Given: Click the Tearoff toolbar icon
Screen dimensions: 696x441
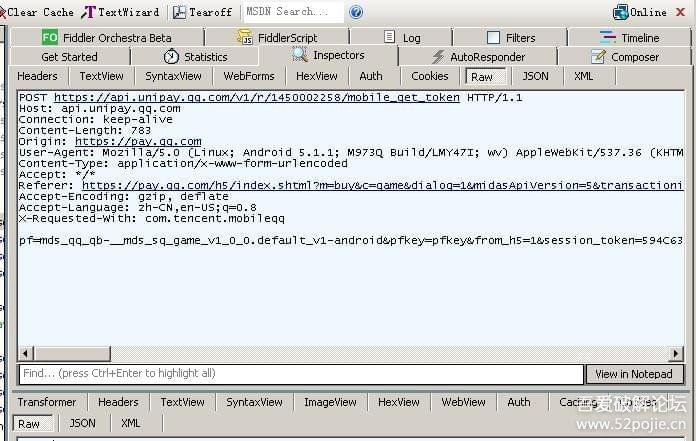Looking at the screenshot, I should tap(179, 12).
